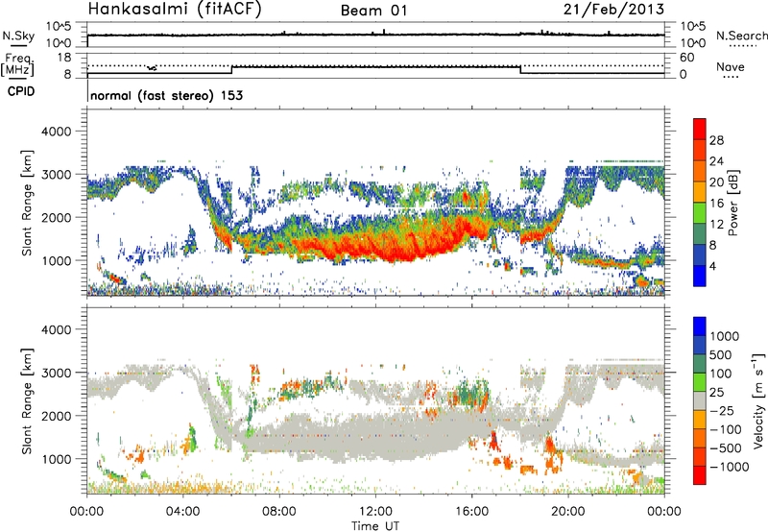Screen dimensions: 768x532
Task: Pick the light green 12–16 dB Power segment
Action: click(x=700, y=213)
